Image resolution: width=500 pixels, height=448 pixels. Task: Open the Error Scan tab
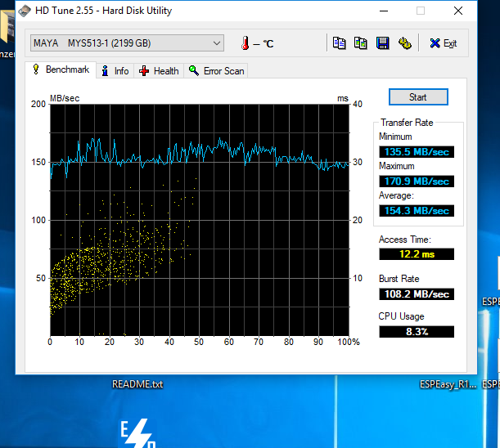216,71
